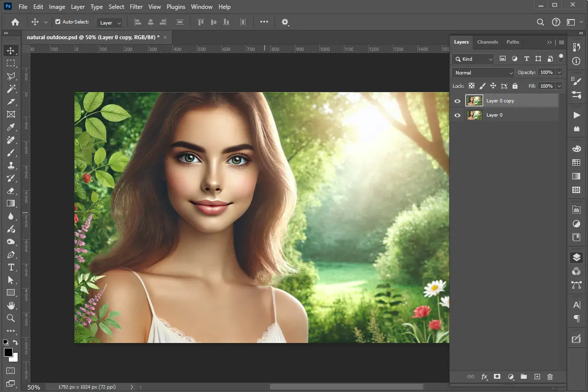Open the Add layer style (fx) menu

click(484, 377)
